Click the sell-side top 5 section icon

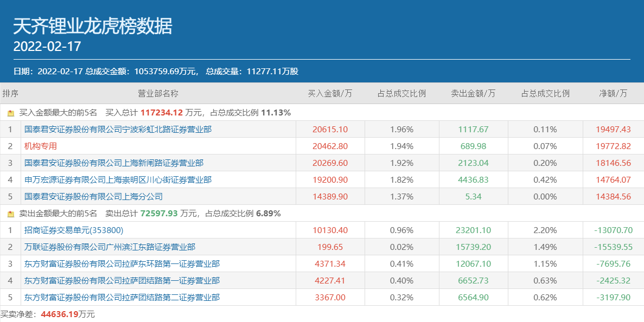point(11,214)
